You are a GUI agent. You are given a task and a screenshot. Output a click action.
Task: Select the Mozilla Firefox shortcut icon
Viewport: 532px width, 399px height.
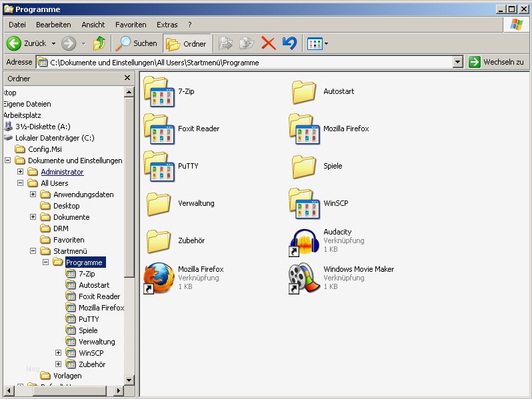click(x=159, y=278)
